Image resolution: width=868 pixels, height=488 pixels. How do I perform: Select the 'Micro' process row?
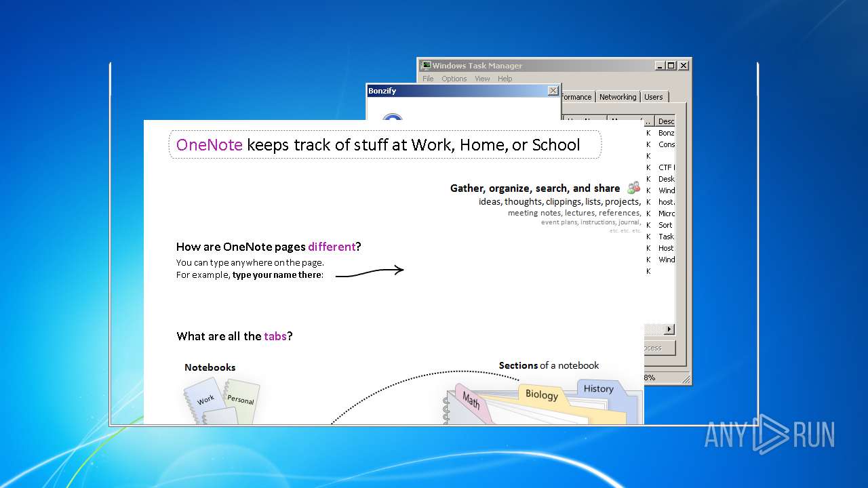click(659, 213)
